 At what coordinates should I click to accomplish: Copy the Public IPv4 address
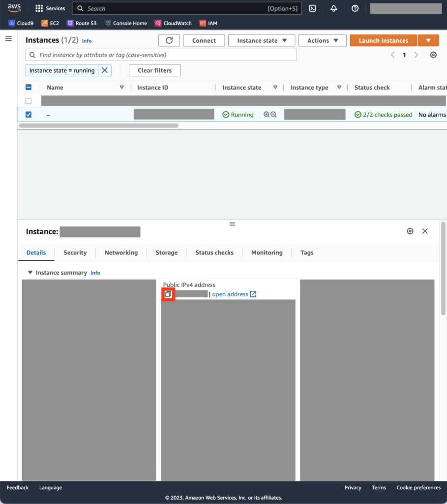[168, 294]
